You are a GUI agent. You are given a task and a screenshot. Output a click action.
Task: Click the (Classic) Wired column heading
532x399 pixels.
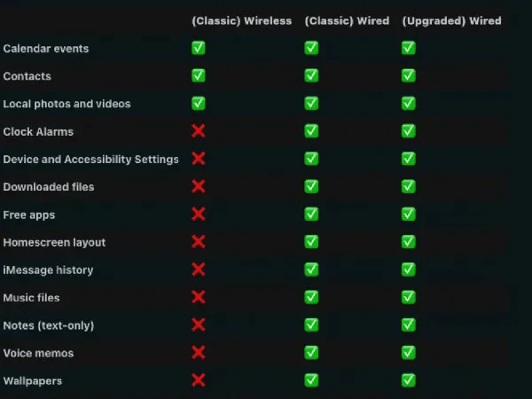pyautogui.click(x=347, y=21)
